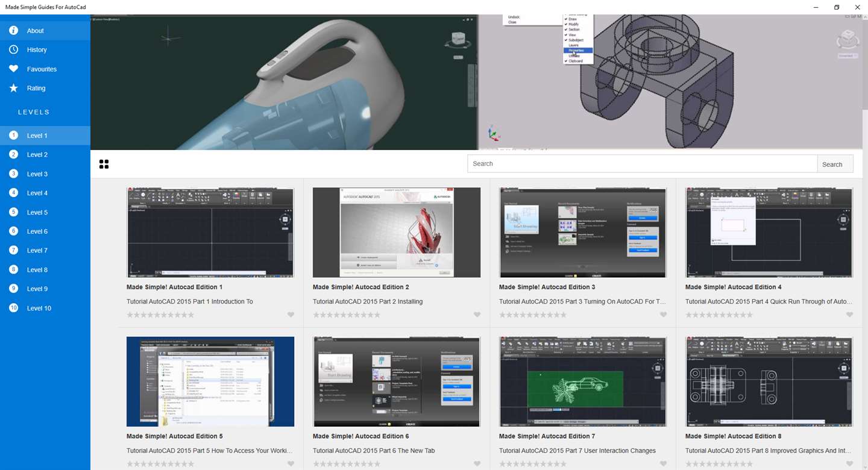
Task: Click the Level 7 number badge
Action: 13,250
